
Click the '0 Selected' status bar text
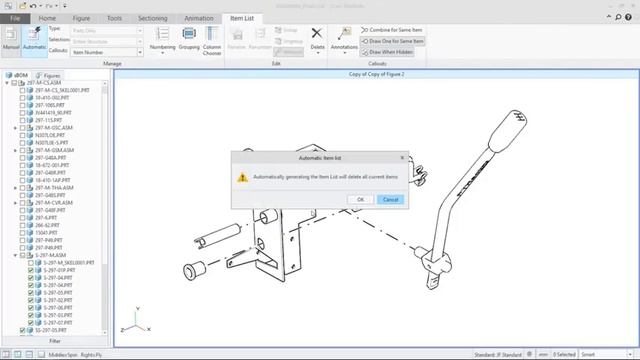(564, 354)
